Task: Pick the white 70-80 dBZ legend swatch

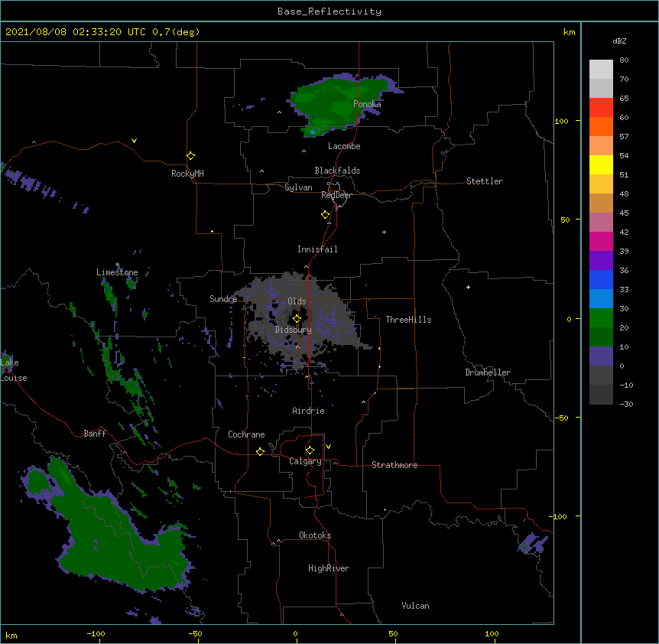Action: click(x=601, y=70)
